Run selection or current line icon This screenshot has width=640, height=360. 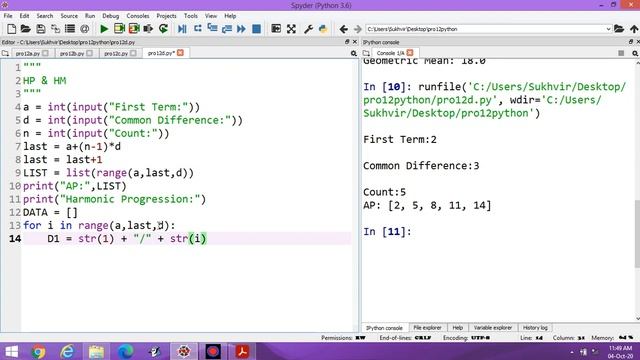(148, 29)
